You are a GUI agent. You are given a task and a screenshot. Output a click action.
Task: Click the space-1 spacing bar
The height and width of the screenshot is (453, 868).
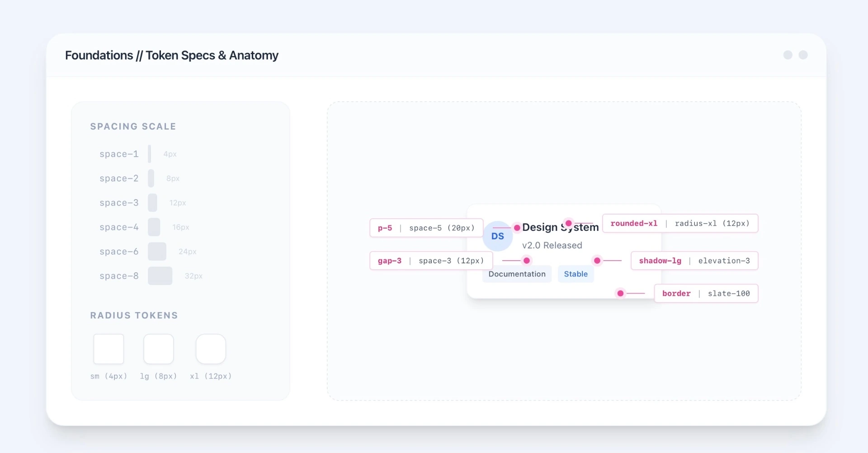(x=150, y=154)
